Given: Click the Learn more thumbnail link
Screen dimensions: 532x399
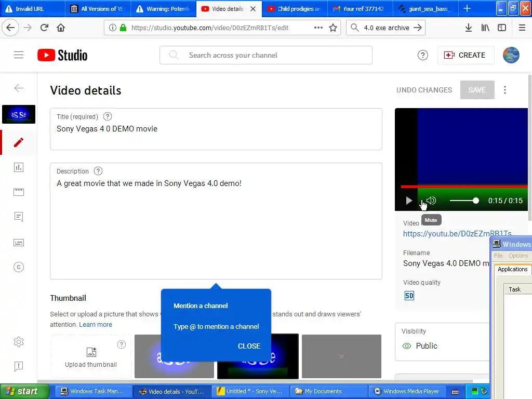Looking at the screenshot, I should pyautogui.click(x=96, y=324).
